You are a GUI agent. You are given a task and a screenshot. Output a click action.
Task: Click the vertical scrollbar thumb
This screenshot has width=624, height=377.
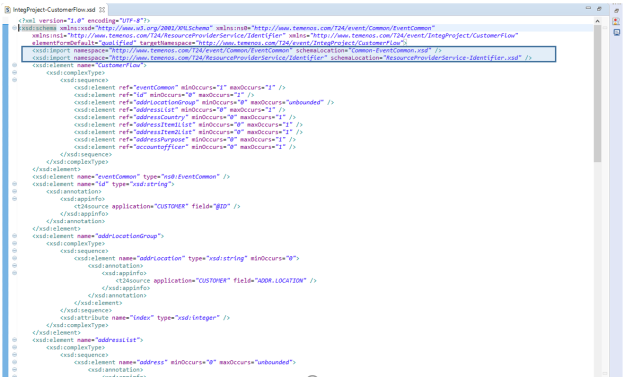coord(597,94)
